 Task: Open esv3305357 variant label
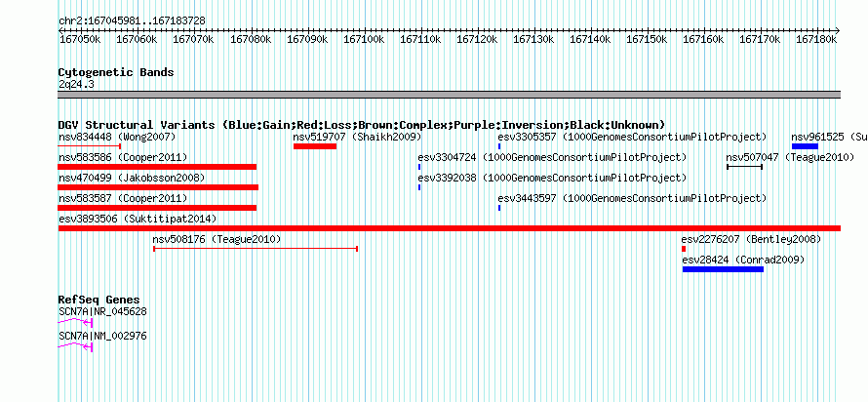point(632,137)
